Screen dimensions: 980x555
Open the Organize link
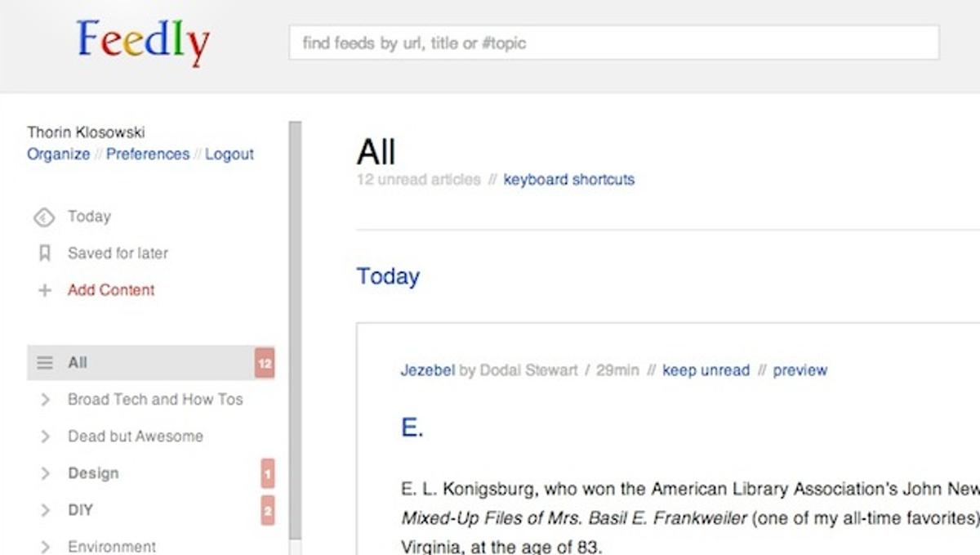[x=59, y=154]
